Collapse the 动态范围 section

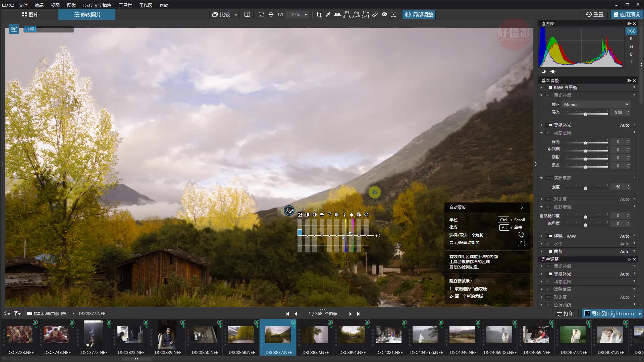[541, 133]
